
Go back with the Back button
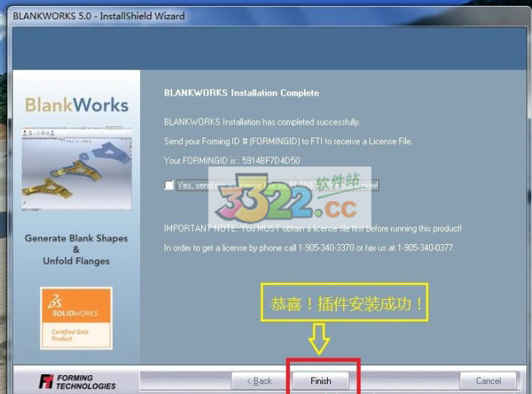pos(259,381)
